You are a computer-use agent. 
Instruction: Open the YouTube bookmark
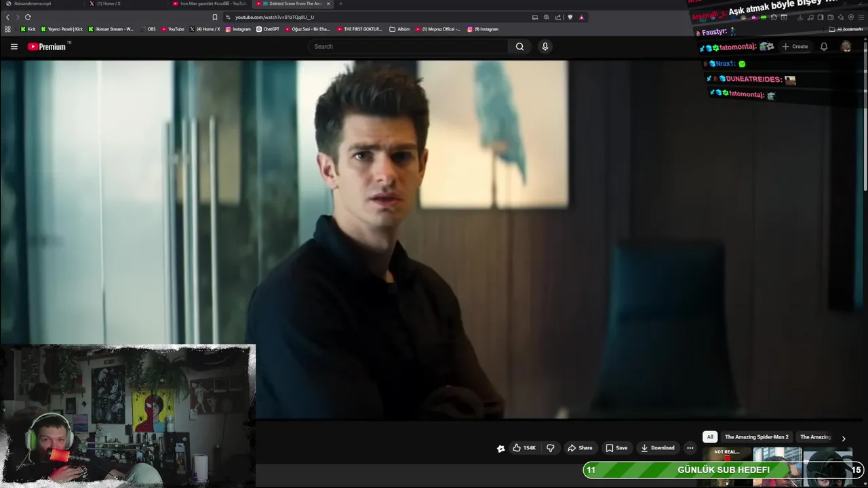tap(172, 29)
